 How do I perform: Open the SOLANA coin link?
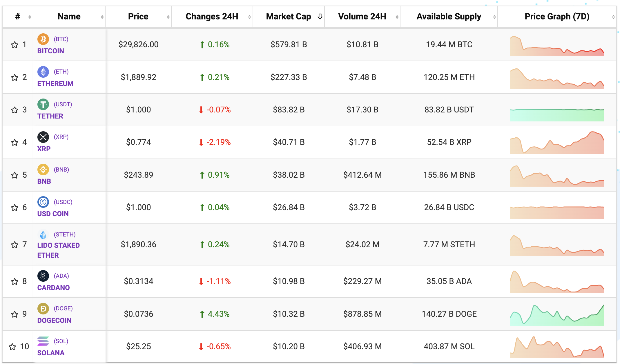click(51, 353)
